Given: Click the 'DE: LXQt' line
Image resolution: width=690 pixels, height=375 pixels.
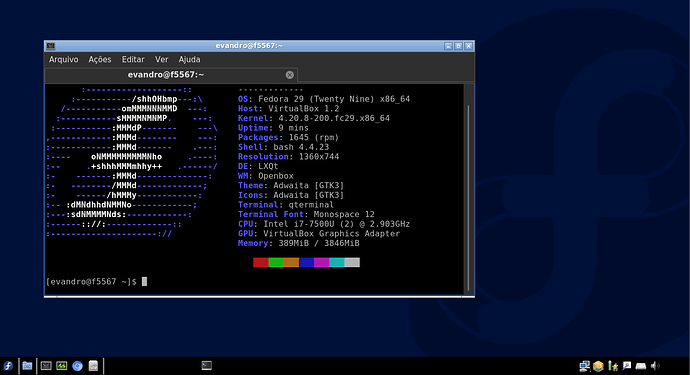Looking at the screenshot, I should click(258, 166).
